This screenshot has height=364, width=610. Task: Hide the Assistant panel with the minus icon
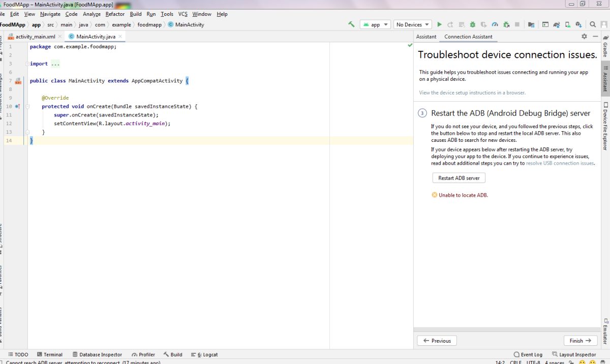(595, 37)
